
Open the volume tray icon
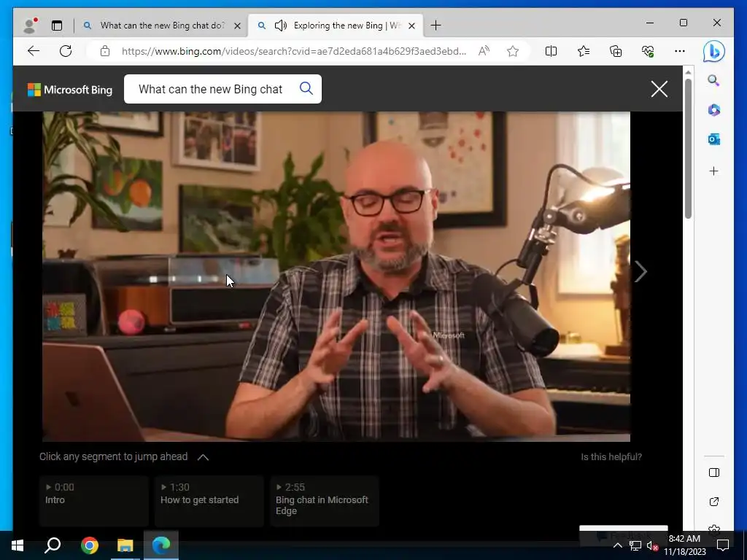tap(652, 546)
